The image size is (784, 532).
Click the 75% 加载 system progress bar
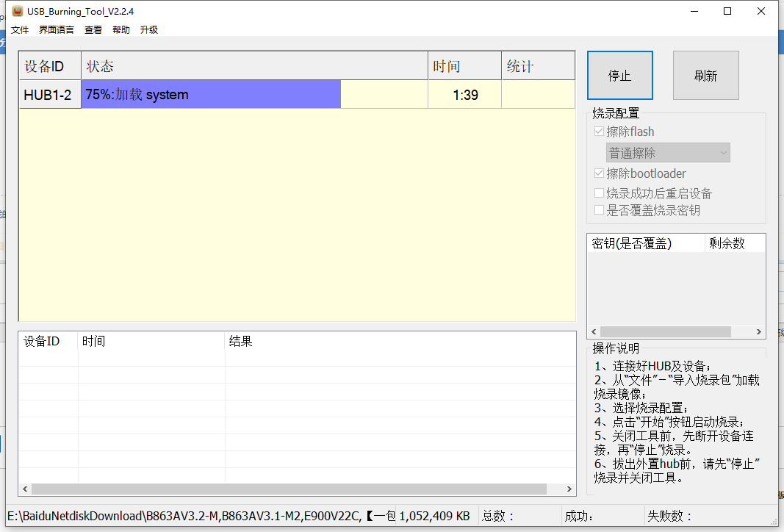(254, 95)
